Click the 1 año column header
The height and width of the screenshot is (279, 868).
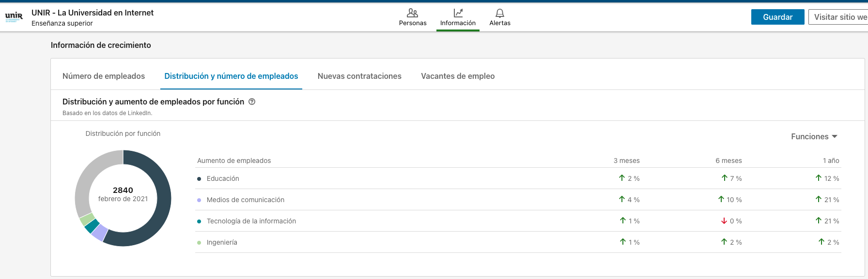831,161
